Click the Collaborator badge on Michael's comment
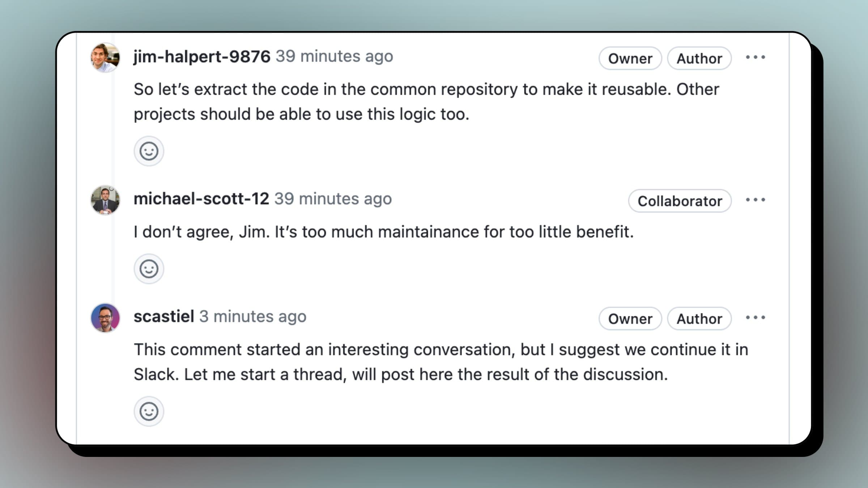Screen dimensions: 868x488 (680, 201)
